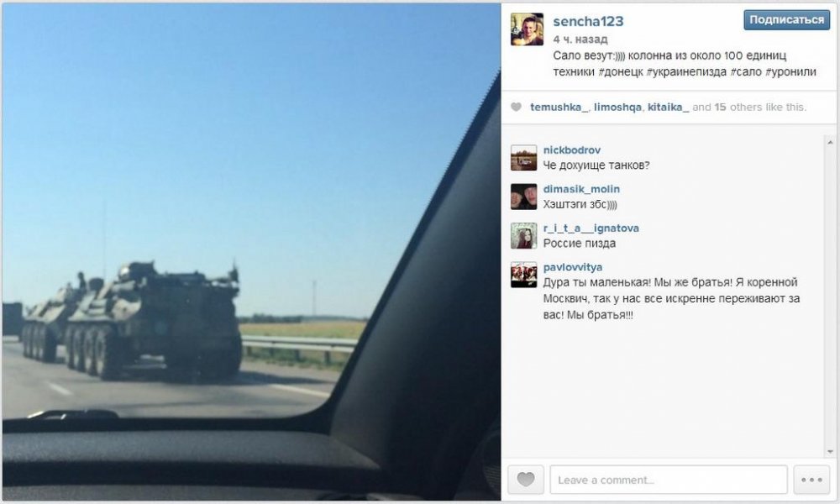Viewport: 840px width, 504px height.
Task: Open nickbodrov's avatar thumbnail
Action: coord(523,157)
